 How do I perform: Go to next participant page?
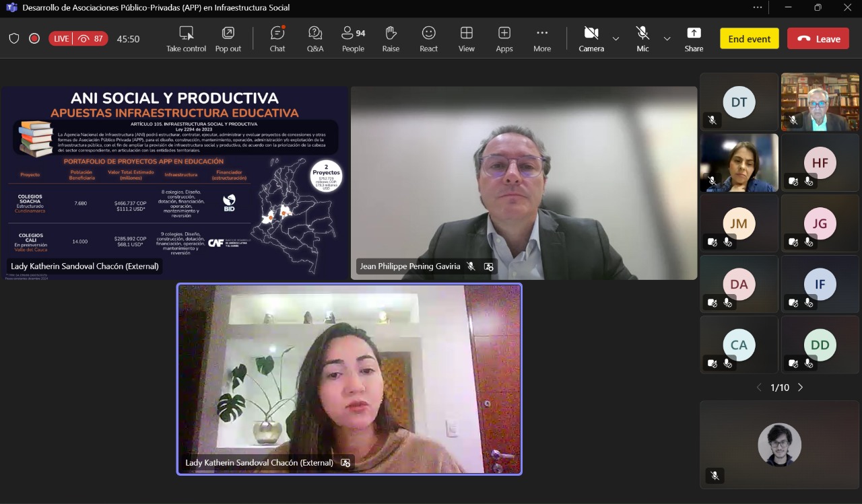[801, 388]
